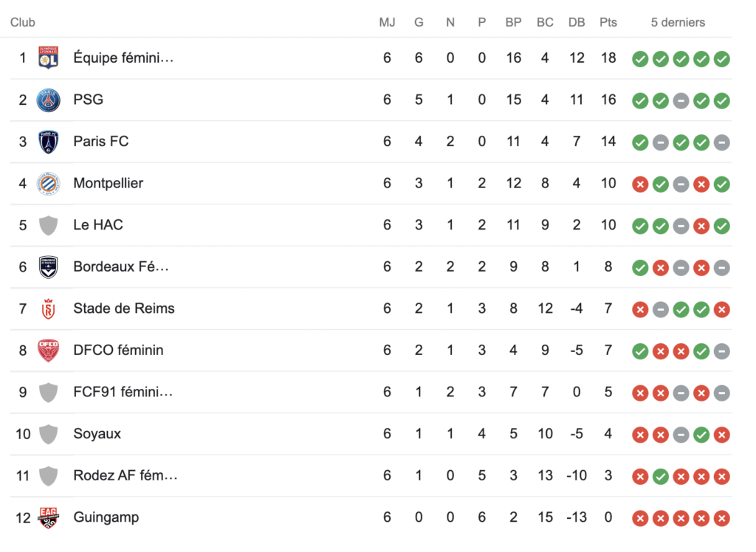Screen dimensions: 756x552
Task: Click the Olympique Lyonnais club logo
Action: coord(48,58)
